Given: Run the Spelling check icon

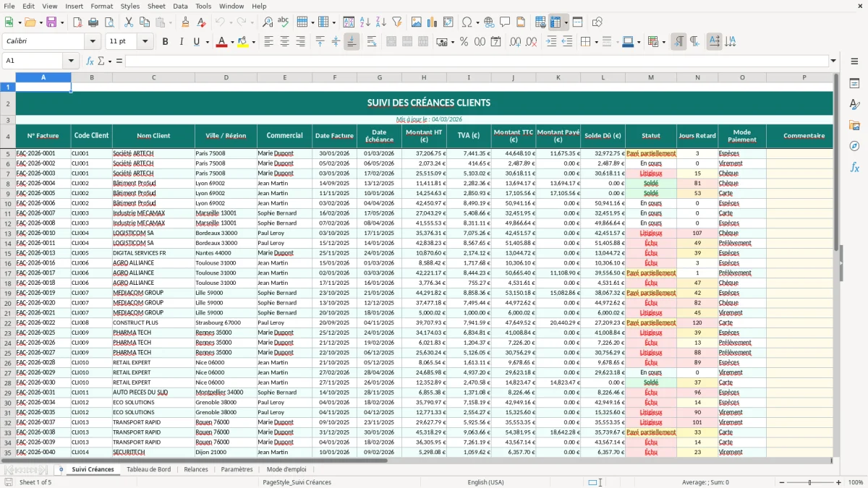Looking at the screenshot, I should (x=284, y=22).
